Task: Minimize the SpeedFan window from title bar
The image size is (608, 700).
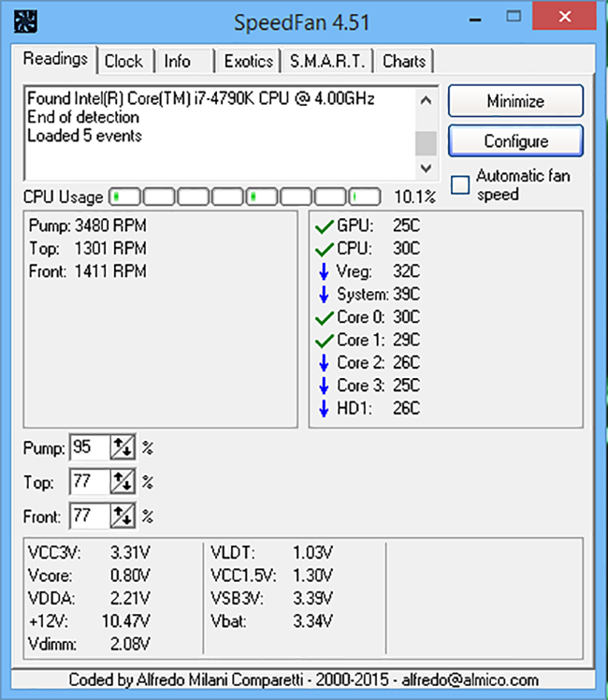Action: click(475, 20)
